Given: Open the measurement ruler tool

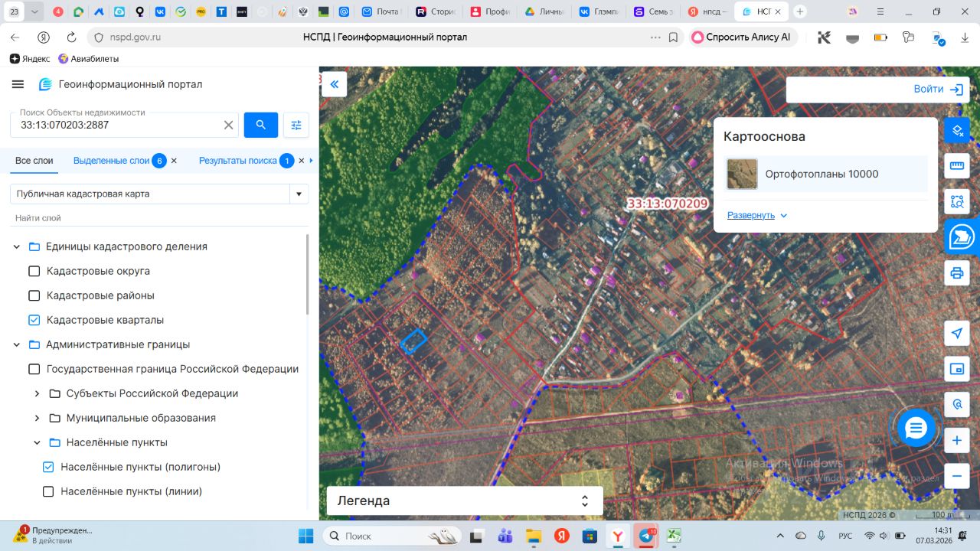Looking at the screenshot, I should (x=956, y=166).
